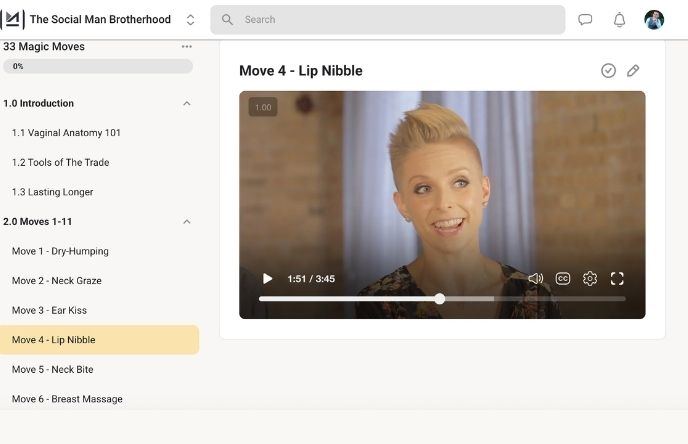
Task: Open the user profile avatar
Action: click(x=654, y=20)
